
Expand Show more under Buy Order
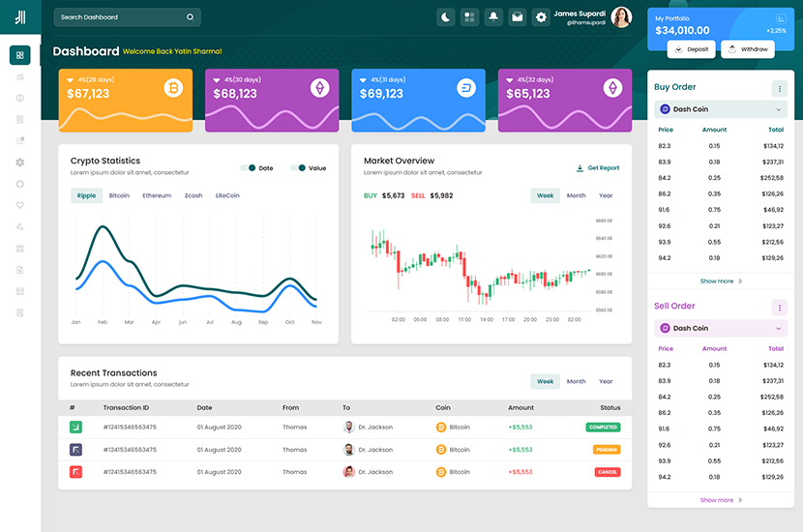pos(721,281)
